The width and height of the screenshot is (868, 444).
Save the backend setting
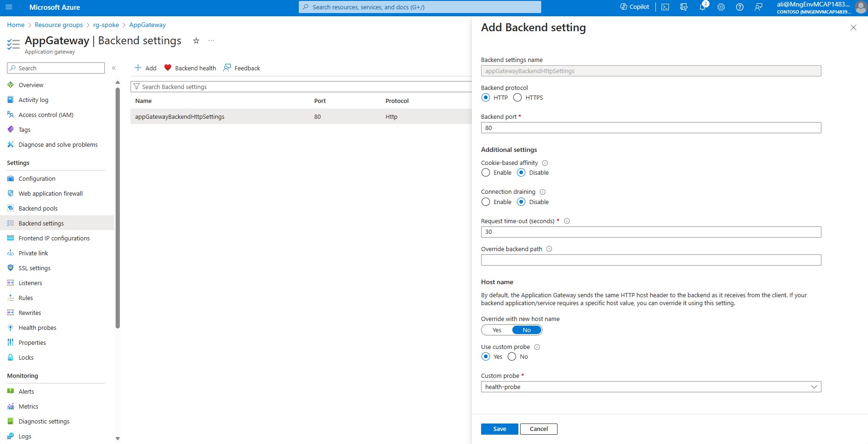pyautogui.click(x=499, y=429)
